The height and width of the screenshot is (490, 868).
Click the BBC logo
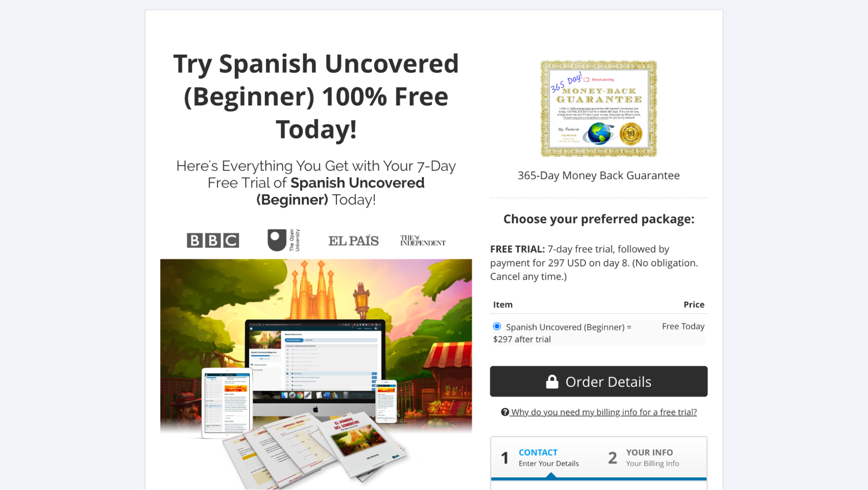click(x=213, y=240)
